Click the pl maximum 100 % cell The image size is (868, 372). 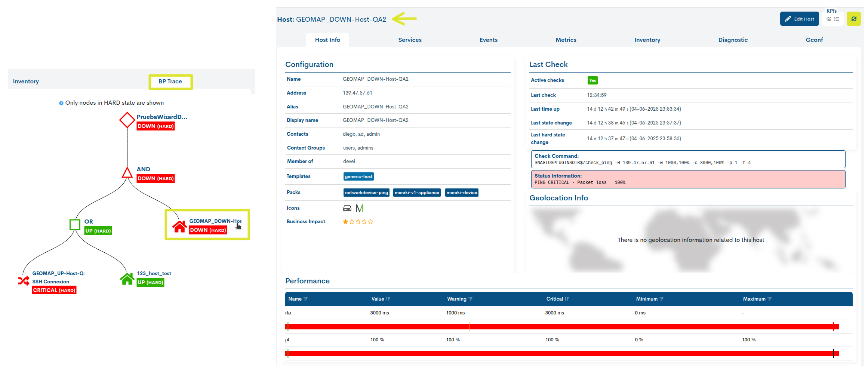749,340
